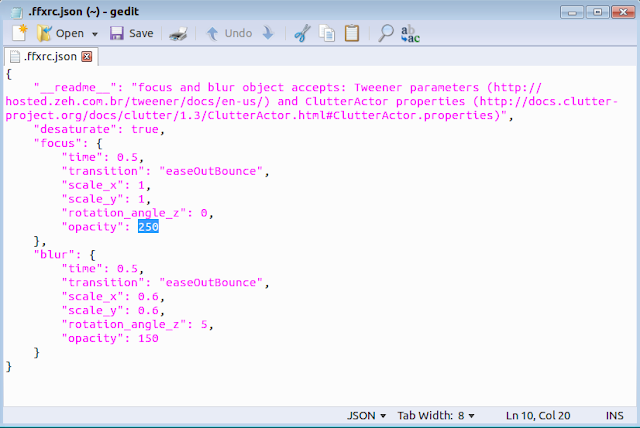Click the true value after desaturate
The width and height of the screenshot is (640, 428).
coord(144,129)
